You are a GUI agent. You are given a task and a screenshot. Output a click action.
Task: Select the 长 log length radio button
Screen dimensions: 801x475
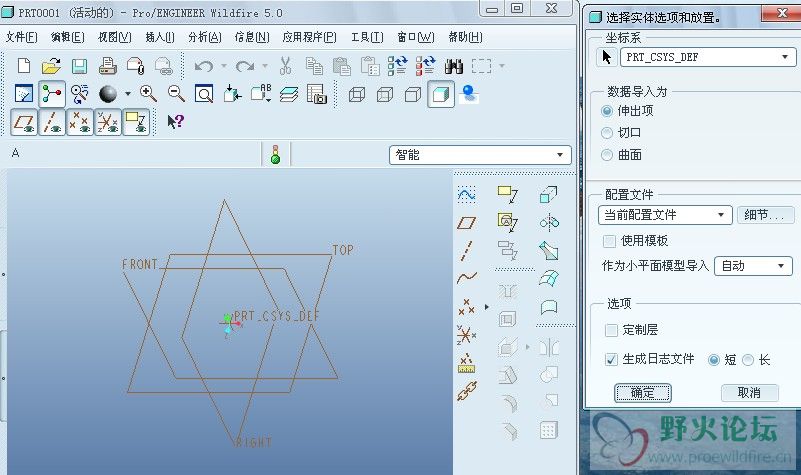tap(748, 360)
